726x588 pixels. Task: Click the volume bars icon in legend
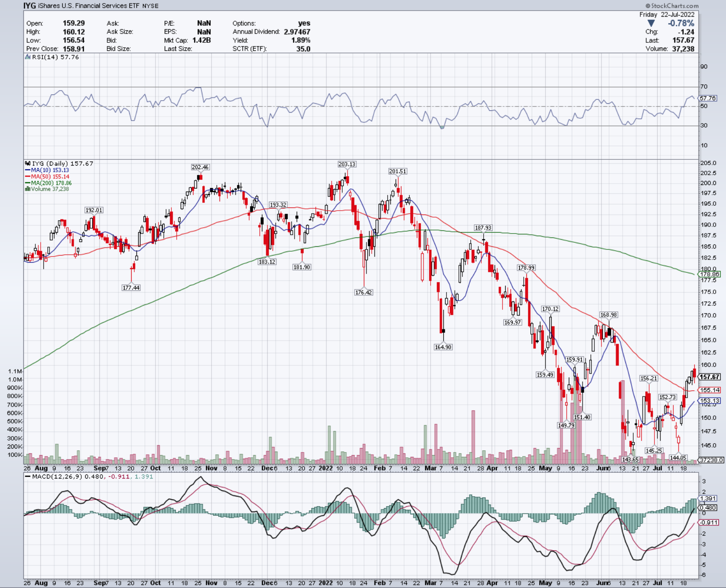pyautogui.click(x=28, y=189)
